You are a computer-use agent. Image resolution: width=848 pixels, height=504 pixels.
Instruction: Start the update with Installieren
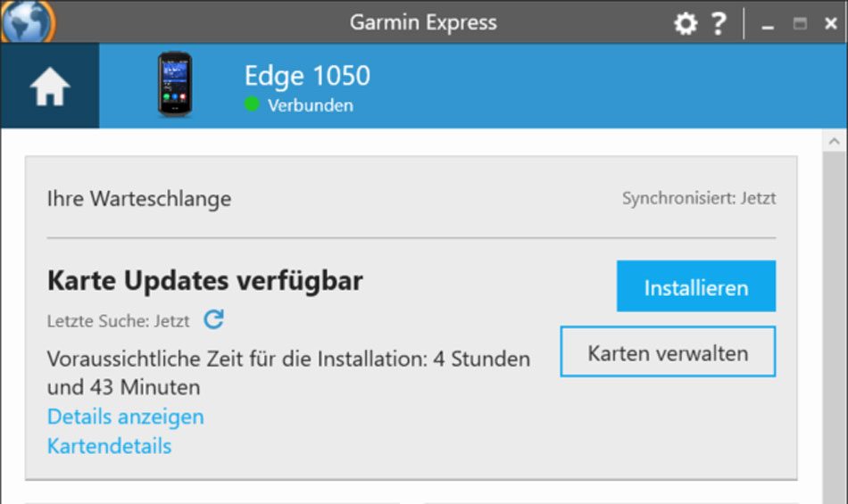(x=696, y=286)
